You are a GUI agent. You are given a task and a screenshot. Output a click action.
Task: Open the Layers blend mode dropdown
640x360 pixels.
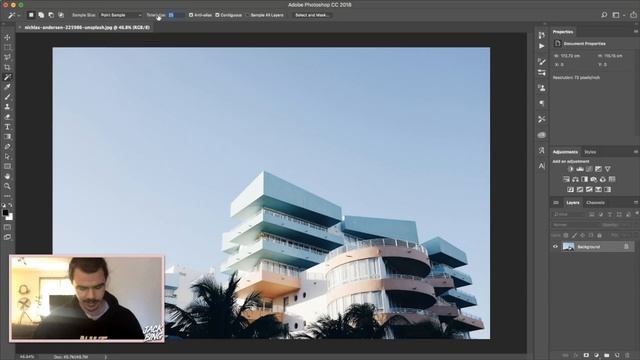tap(576, 225)
